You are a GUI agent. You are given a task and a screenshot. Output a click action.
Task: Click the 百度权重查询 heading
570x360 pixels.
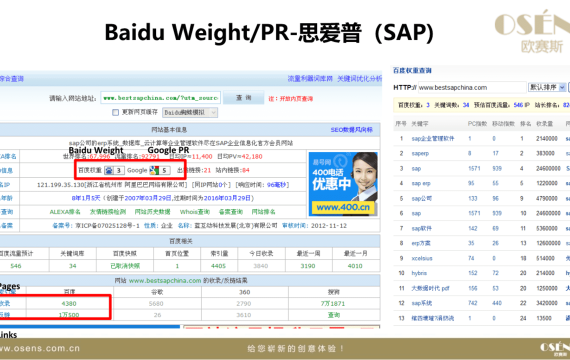click(412, 71)
